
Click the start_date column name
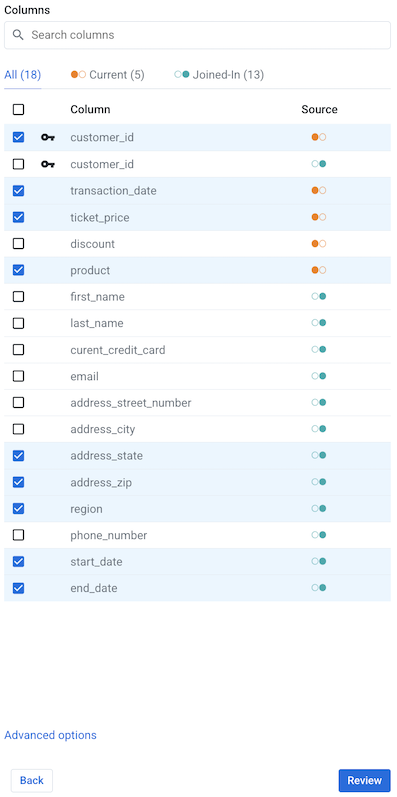[96, 562]
